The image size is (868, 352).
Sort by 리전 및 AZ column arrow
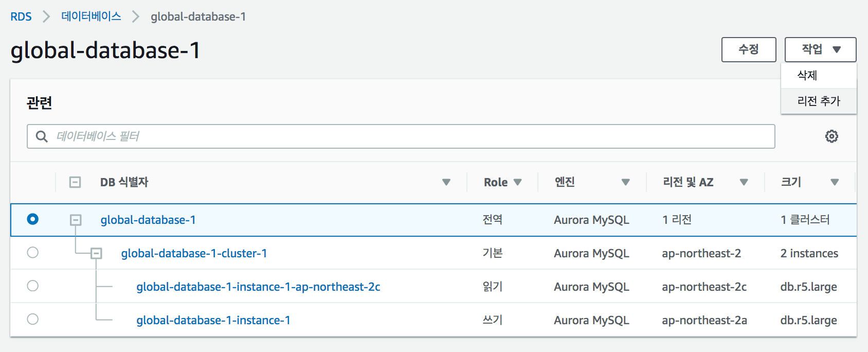tap(744, 182)
